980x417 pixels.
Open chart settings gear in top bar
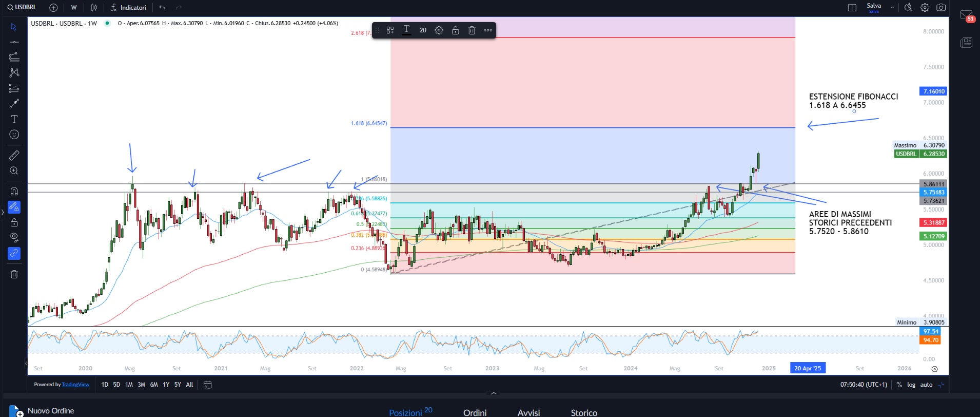pos(925,8)
